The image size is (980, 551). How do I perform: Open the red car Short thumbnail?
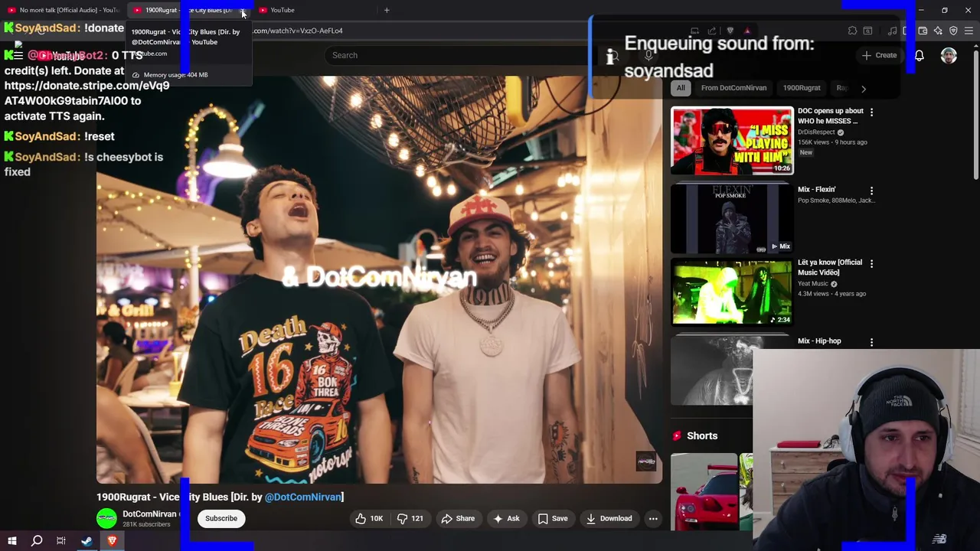[704, 492]
